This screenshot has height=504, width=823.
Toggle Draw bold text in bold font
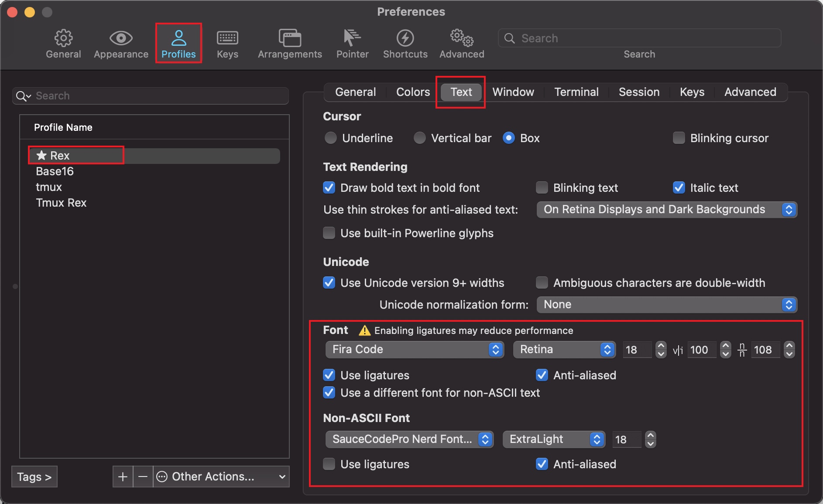pyautogui.click(x=329, y=188)
